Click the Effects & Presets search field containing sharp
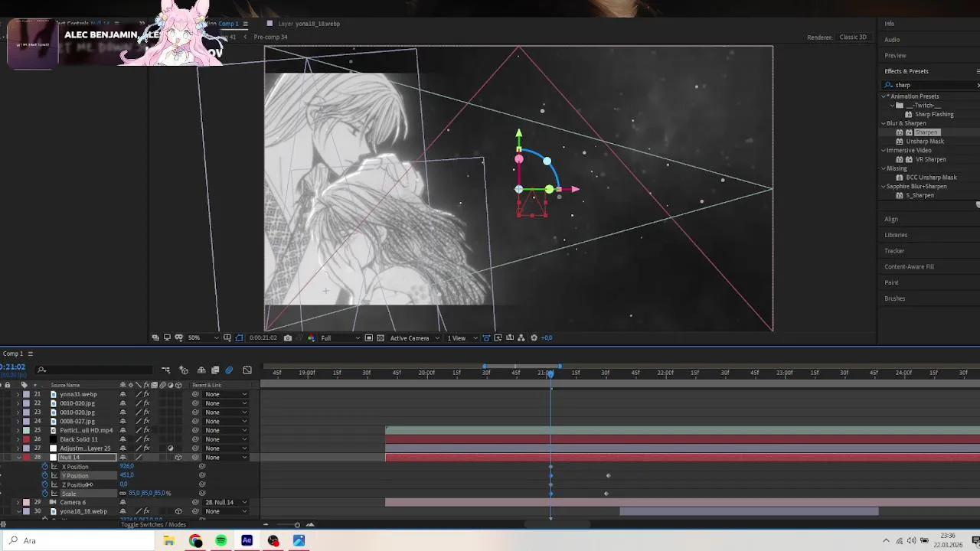The height and width of the screenshot is (551, 980). click(932, 85)
